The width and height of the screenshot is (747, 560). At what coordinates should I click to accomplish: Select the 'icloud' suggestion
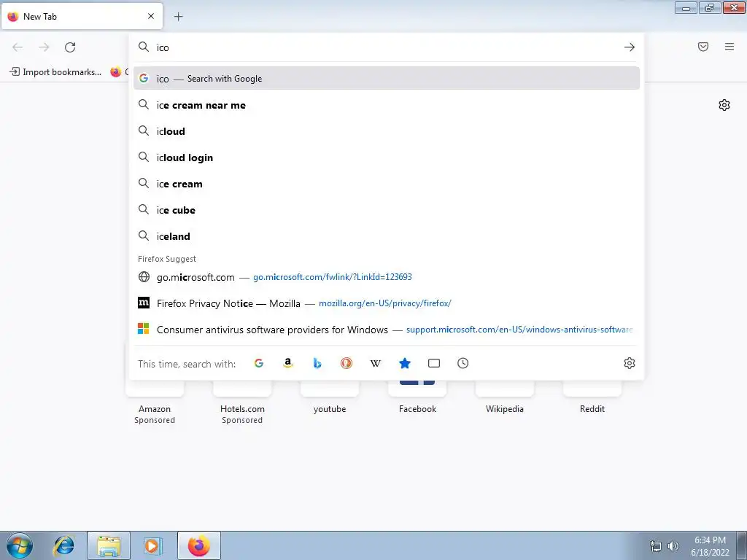(387, 131)
